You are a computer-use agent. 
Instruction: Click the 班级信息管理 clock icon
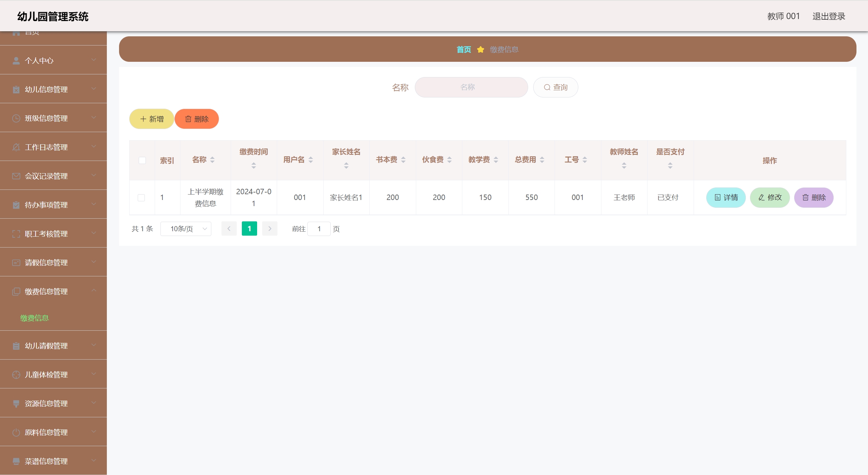tap(16, 118)
